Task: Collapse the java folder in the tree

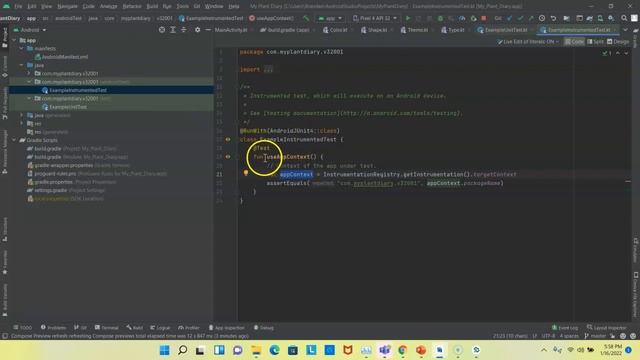Action: click(x=22, y=65)
